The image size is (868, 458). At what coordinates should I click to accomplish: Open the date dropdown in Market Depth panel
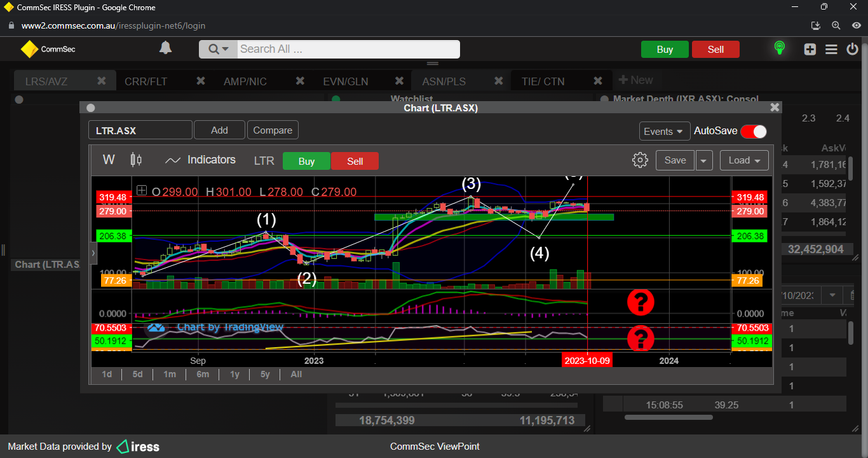(831, 296)
